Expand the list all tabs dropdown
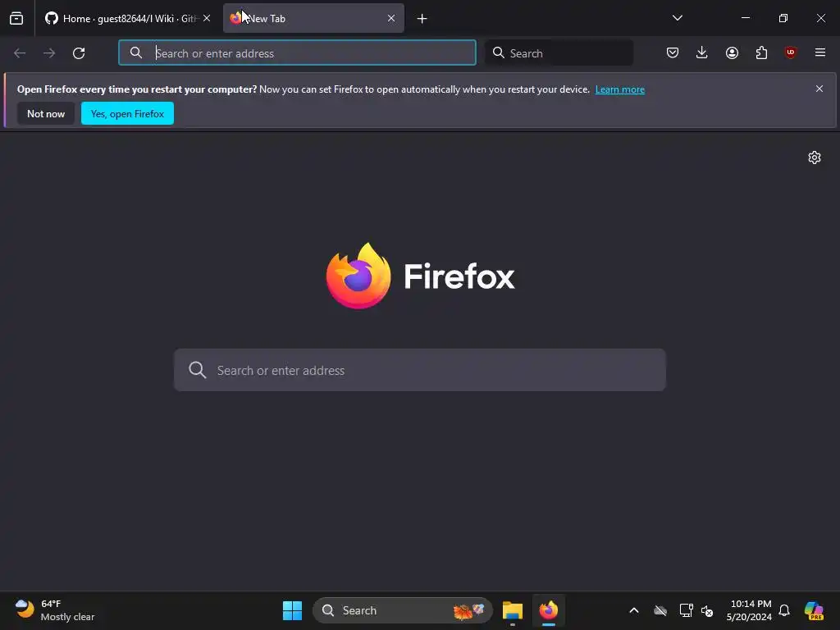This screenshot has height=630, width=840. (677, 18)
